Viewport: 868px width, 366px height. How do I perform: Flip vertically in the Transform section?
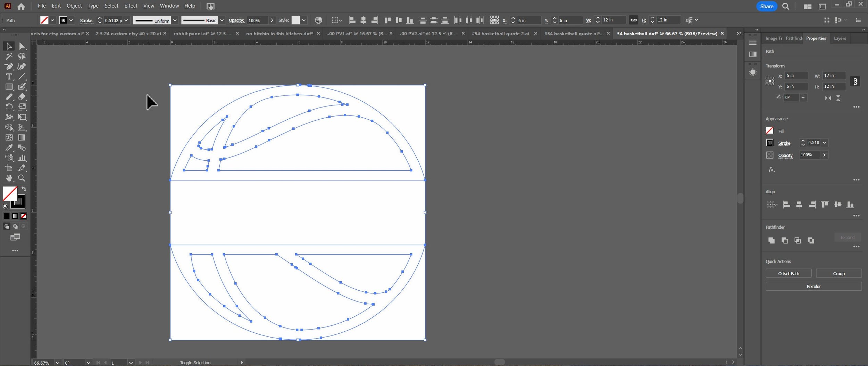tap(838, 98)
